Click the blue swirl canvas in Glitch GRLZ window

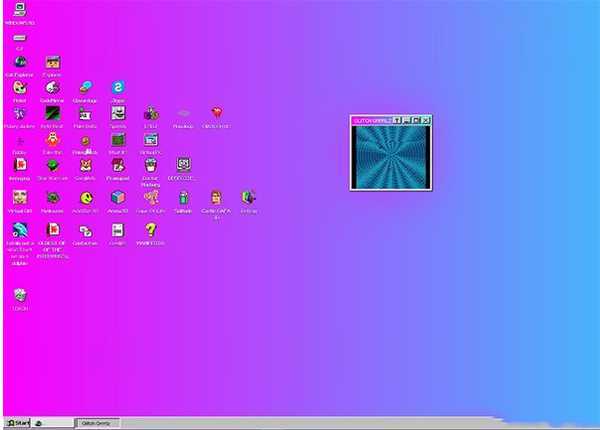pyautogui.click(x=391, y=157)
